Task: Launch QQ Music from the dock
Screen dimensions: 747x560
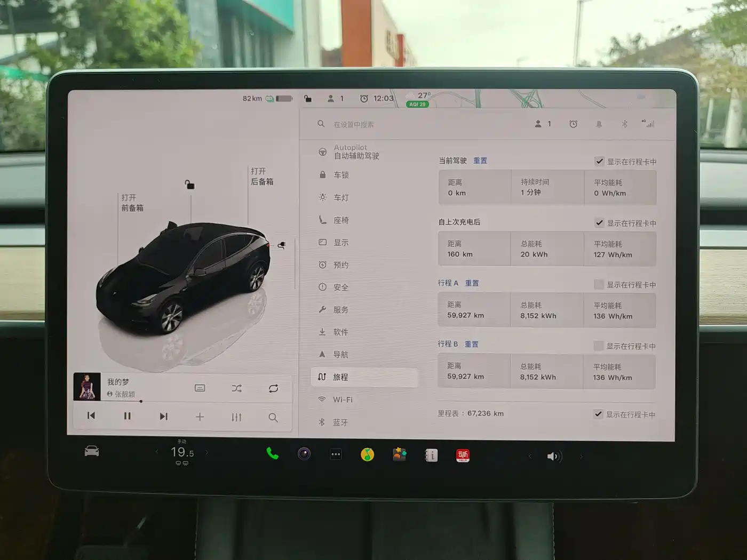Action: pyautogui.click(x=367, y=454)
